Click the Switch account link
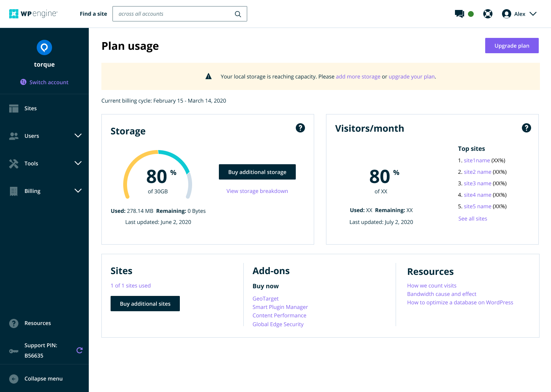Viewport: 551px width, 392px height. [49, 82]
